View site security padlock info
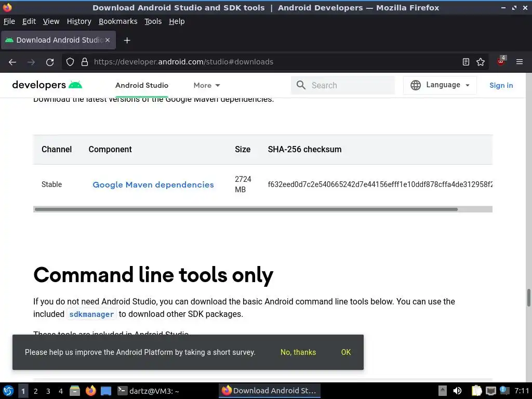This screenshot has height=399, width=532. pyautogui.click(x=85, y=62)
